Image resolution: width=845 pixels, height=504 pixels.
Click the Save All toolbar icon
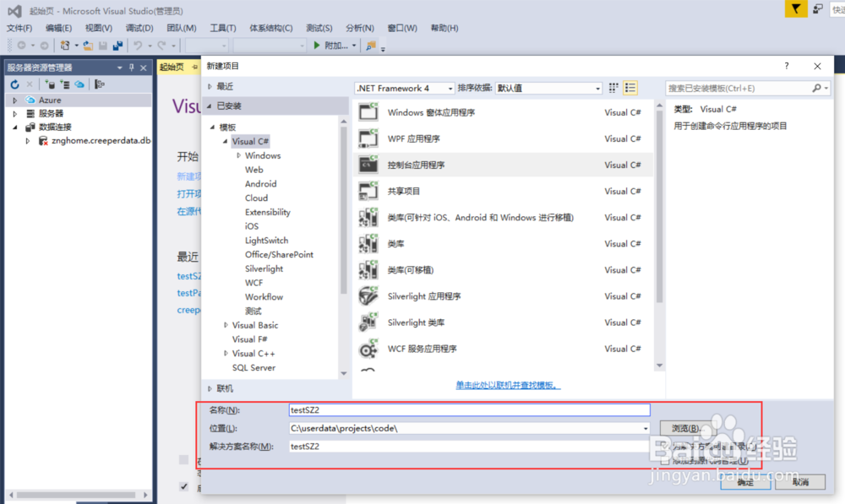[117, 46]
